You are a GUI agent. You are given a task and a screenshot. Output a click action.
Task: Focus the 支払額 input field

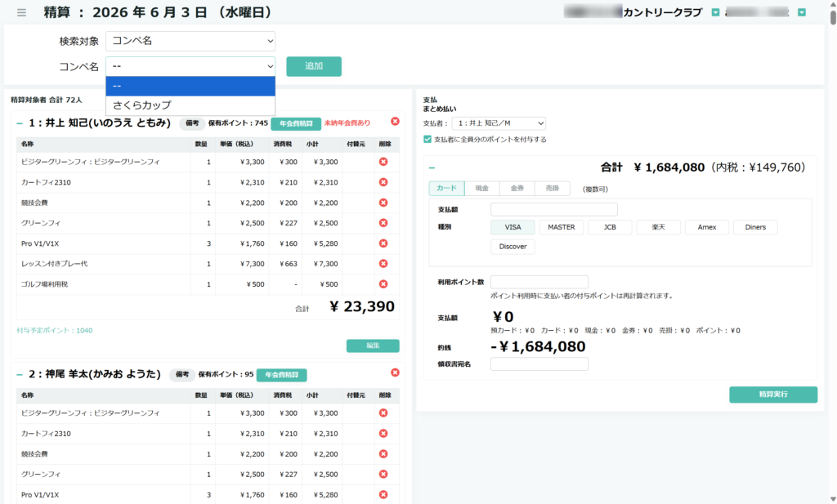pyautogui.click(x=553, y=209)
